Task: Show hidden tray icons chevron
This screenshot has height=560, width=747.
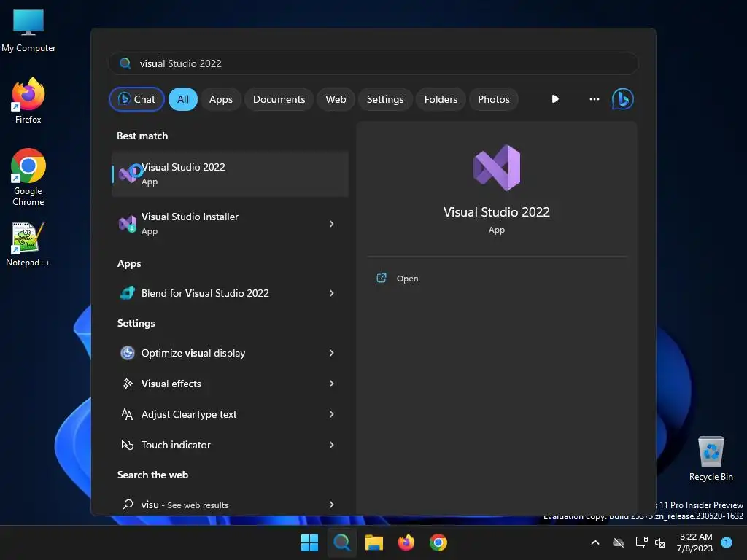Action: click(x=595, y=542)
